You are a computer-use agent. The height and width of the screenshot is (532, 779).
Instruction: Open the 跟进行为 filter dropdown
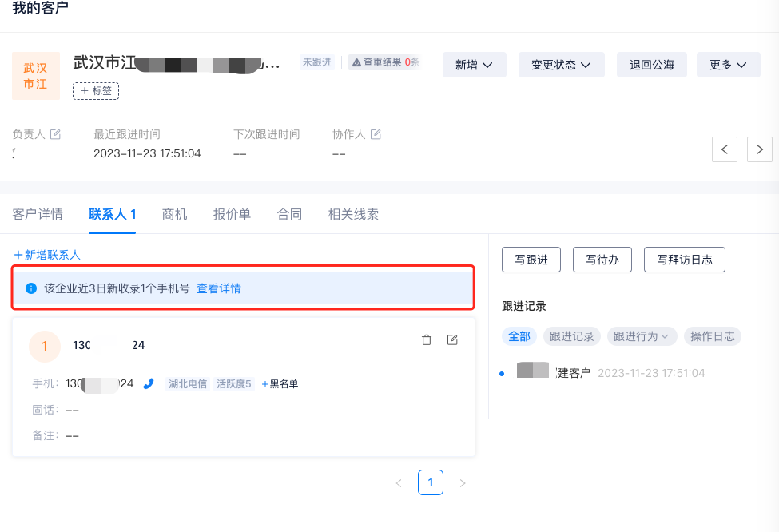click(642, 336)
